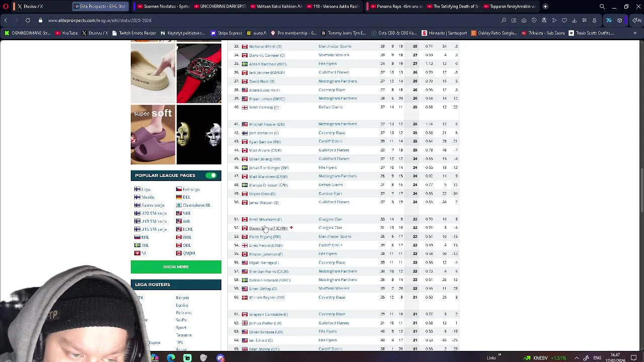The height and width of the screenshot is (362, 644).
Task: Open player Brett Neumann (C) profile
Action: (265, 220)
